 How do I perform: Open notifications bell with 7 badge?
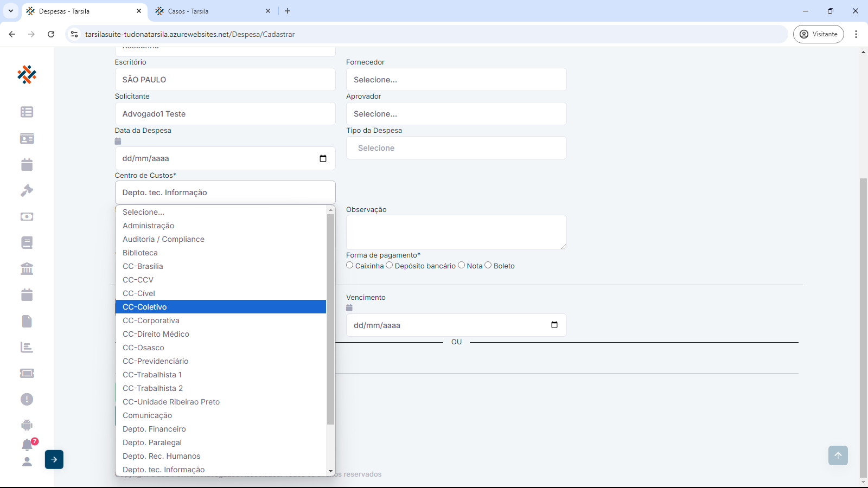point(27,445)
